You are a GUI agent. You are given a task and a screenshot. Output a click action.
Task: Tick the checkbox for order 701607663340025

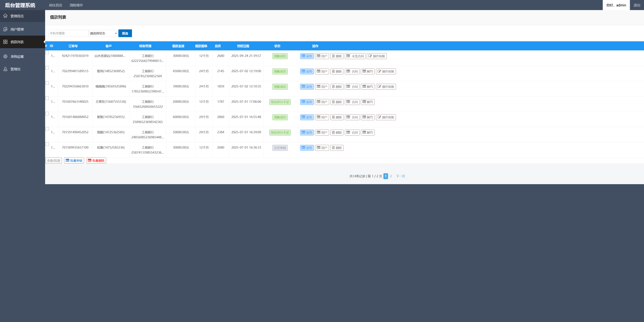(x=47, y=98)
